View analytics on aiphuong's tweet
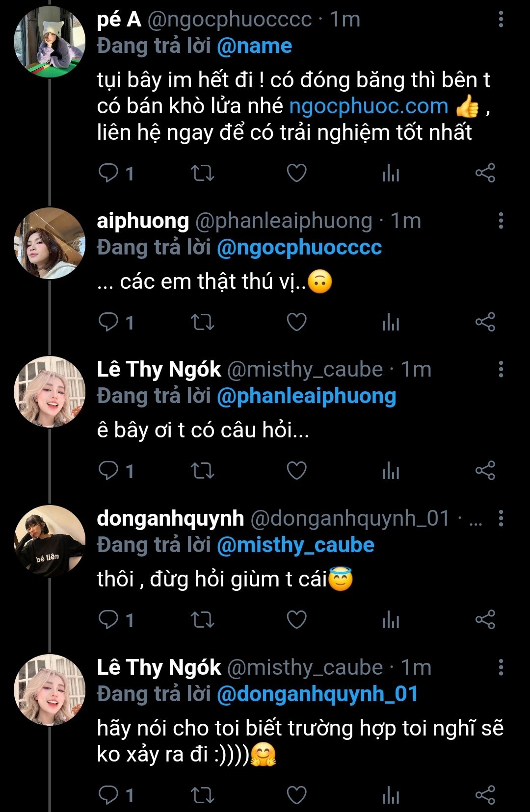Viewport: 530px width, 812px height. [x=391, y=322]
